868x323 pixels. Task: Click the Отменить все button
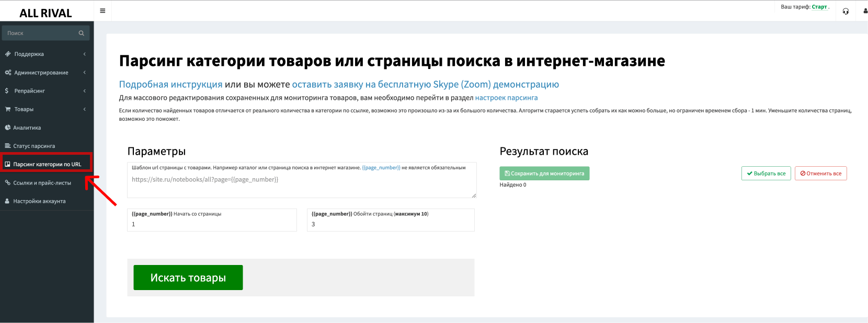coord(820,174)
